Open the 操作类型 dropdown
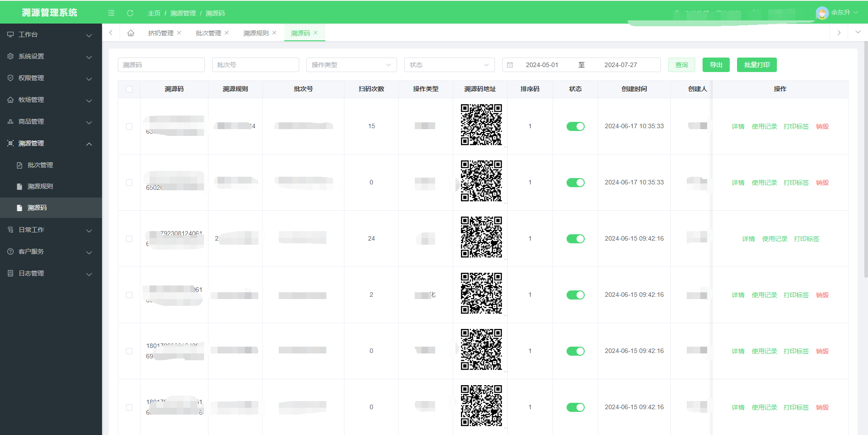 pyautogui.click(x=351, y=65)
